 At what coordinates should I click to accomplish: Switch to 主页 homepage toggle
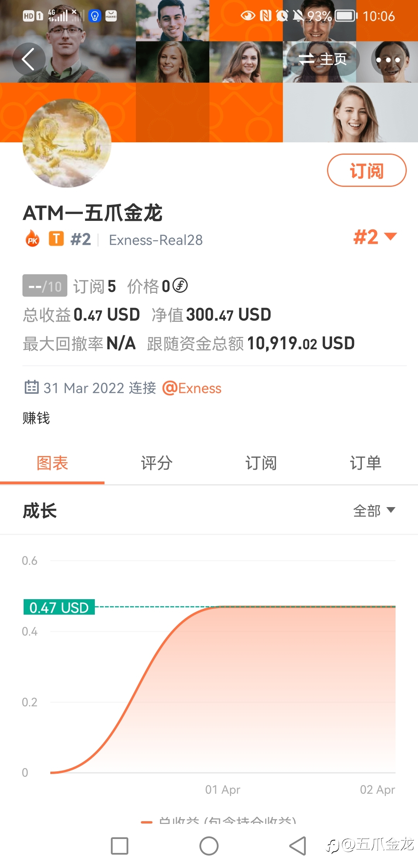coord(324,59)
